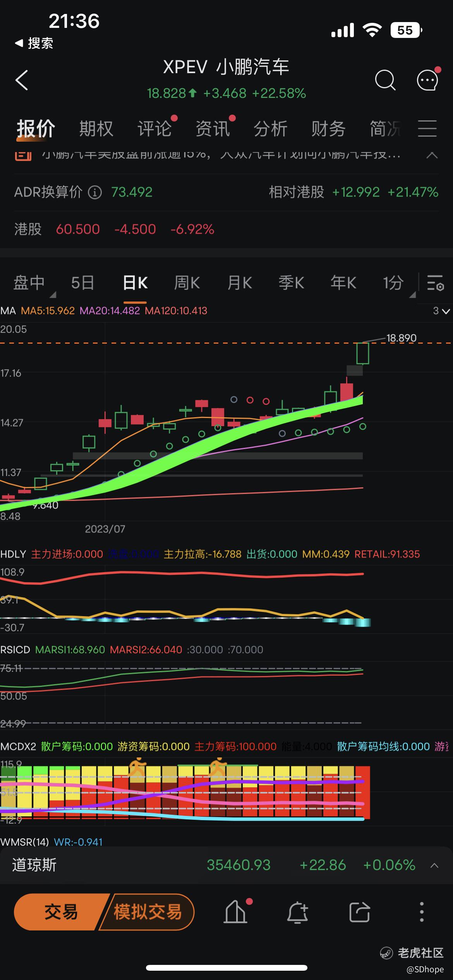
Task: Open the 简况 tab
Action: click(x=385, y=128)
